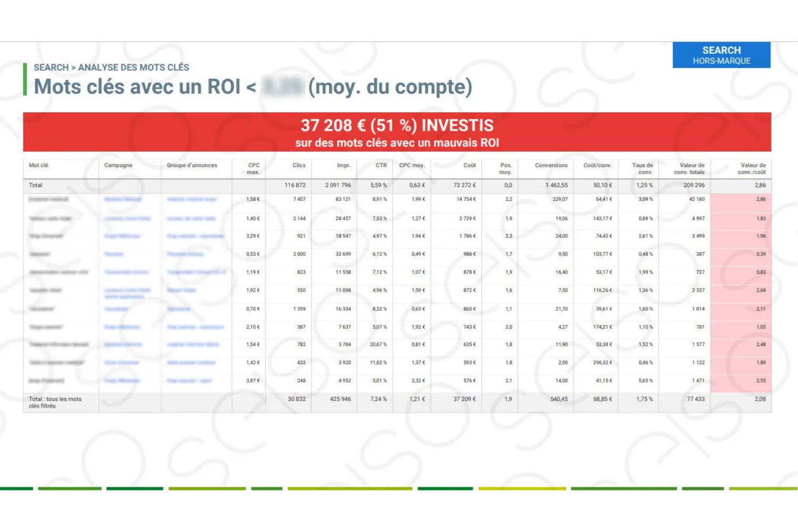
Task: Open the blurred ad group link in the 14 754 € row
Action: coord(192,199)
